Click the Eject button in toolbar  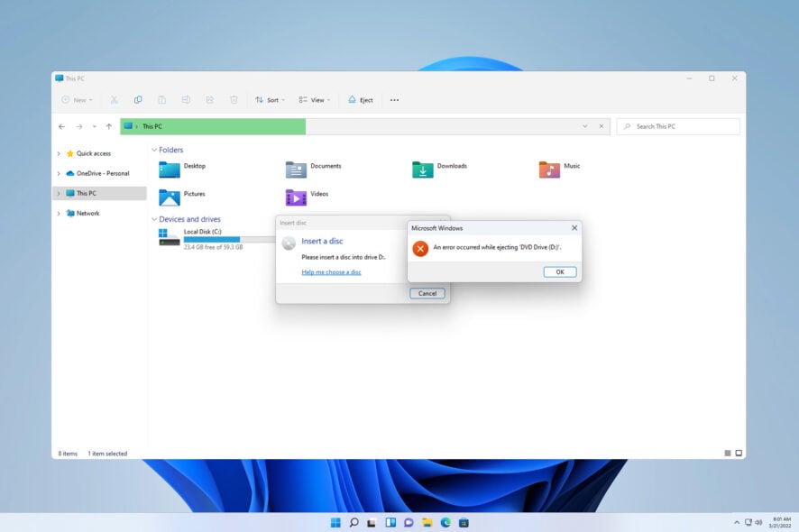pyautogui.click(x=360, y=100)
